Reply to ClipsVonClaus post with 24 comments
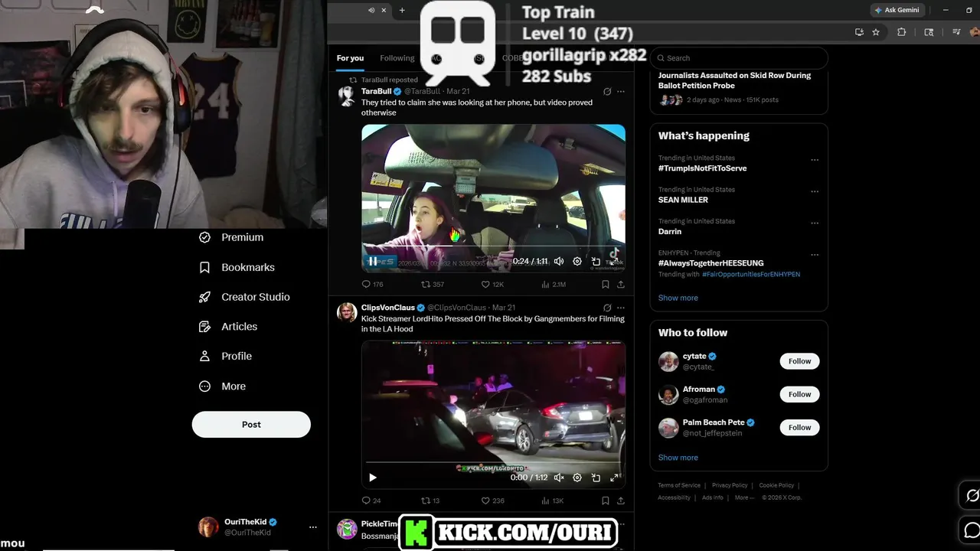The height and width of the screenshot is (551, 980). (371, 500)
